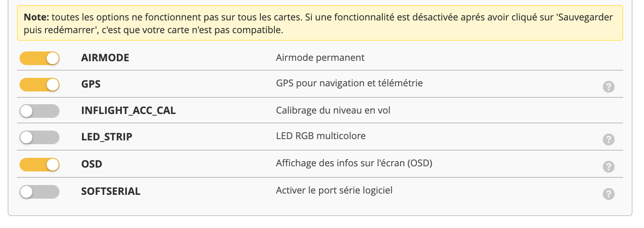Click 'Activer le port série logiciel' text

click(334, 190)
